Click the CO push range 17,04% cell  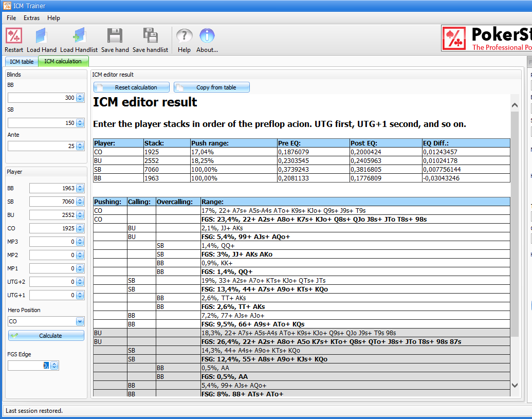(234, 152)
